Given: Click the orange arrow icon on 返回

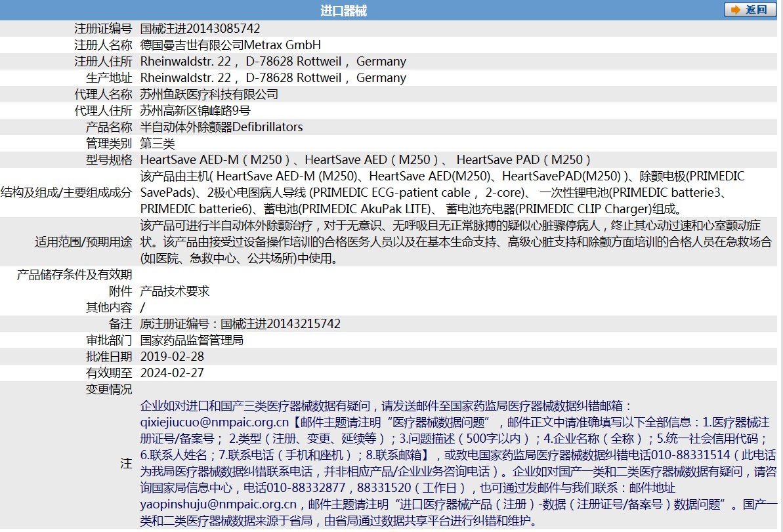Looking at the screenshot, I should (x=736, y=10).
